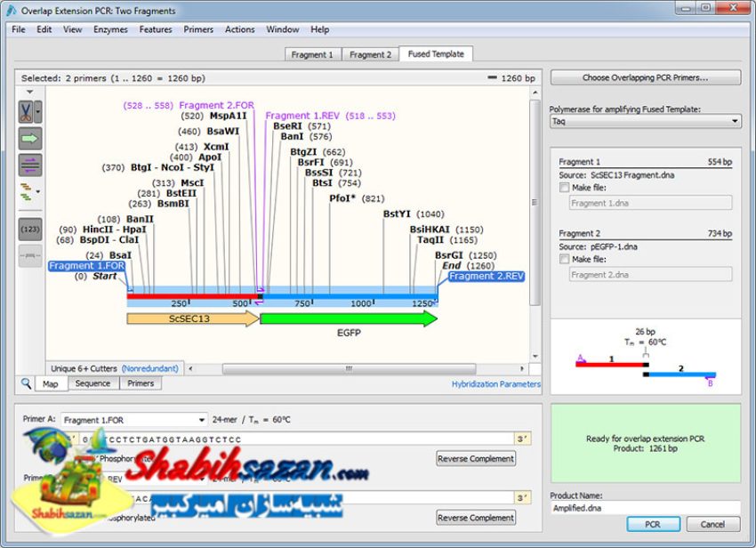The width and height of the screenshot is (756, 548).
Task: Enable Make file for Fragment 2
Action: [x=565, y=259]
